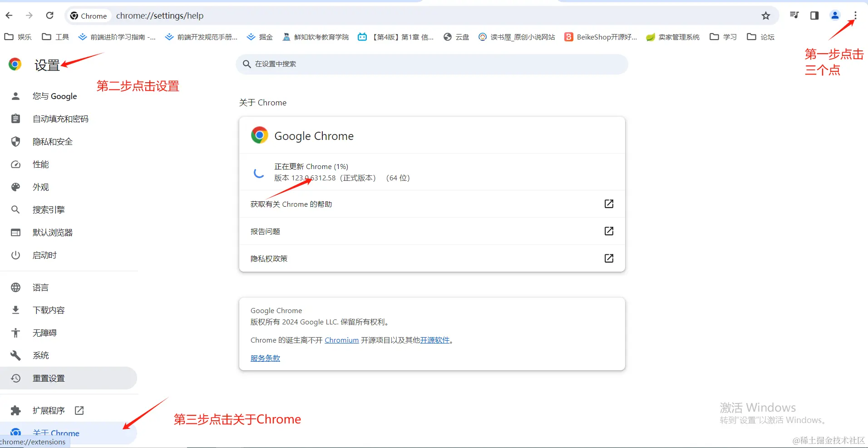The height and width of the screenshot is (448, 868).
Task: Open 下载内容 settings section
Action: tap(68, 310)
